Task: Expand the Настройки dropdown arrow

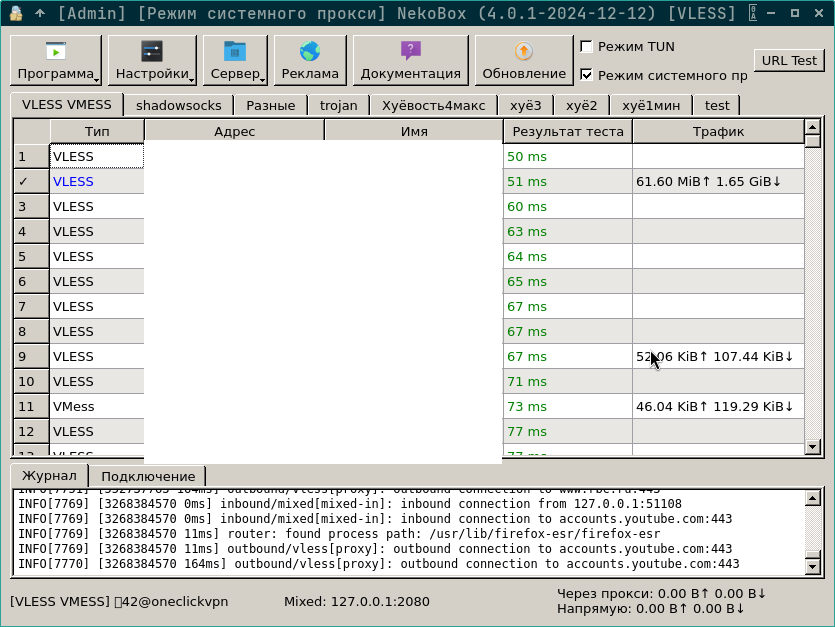Action: [191, 77]
